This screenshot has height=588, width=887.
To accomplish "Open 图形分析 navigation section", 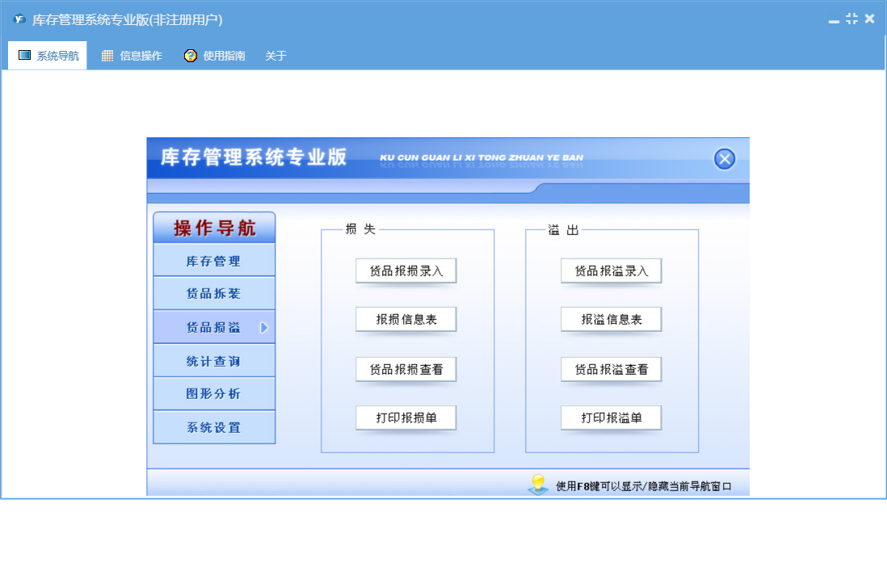I will pyautogui.click(x=214, y=394).
